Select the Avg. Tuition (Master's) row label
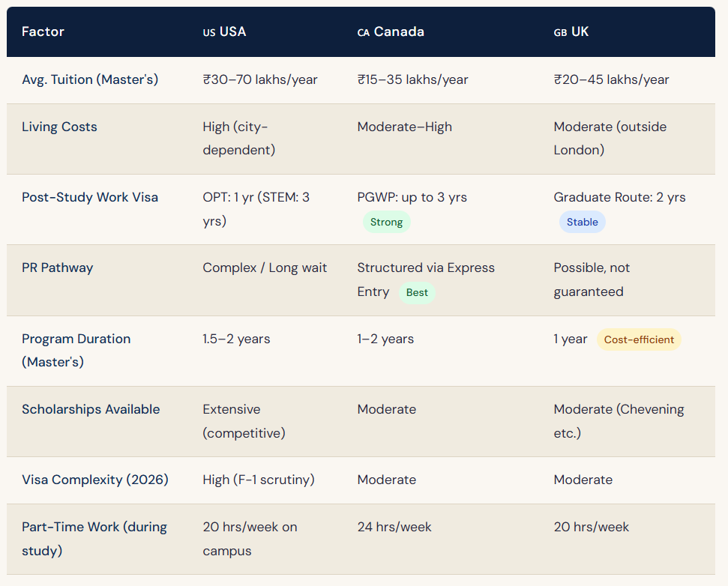This screenshot has width=728, height=586. coord(90,79)
